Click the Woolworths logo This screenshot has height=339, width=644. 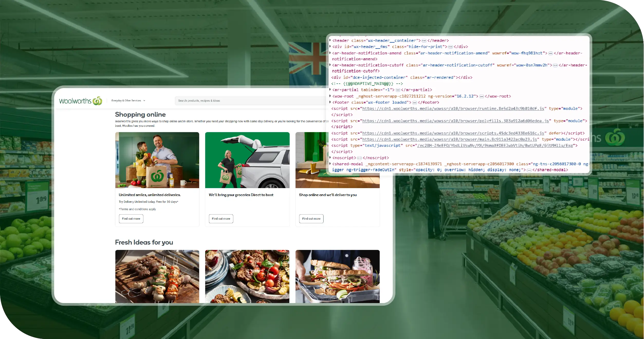click(80, 101)
